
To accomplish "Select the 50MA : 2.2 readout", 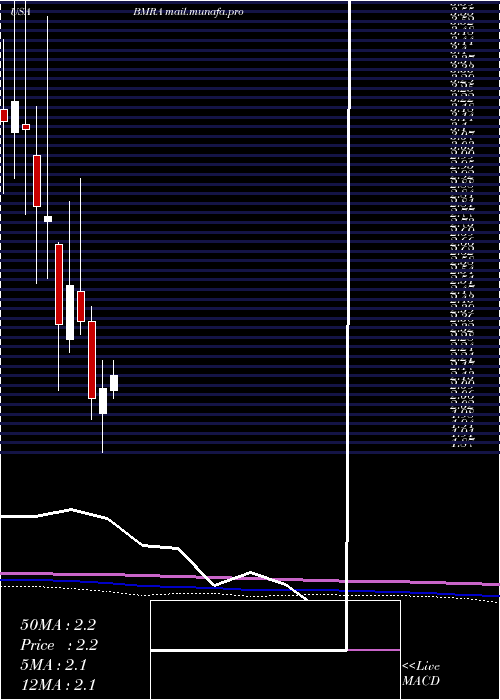I will click(58, 625).
